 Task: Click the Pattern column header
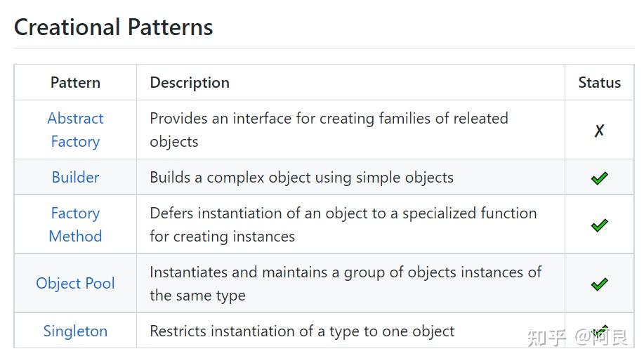pyautogui.click(x=76, y=83)
